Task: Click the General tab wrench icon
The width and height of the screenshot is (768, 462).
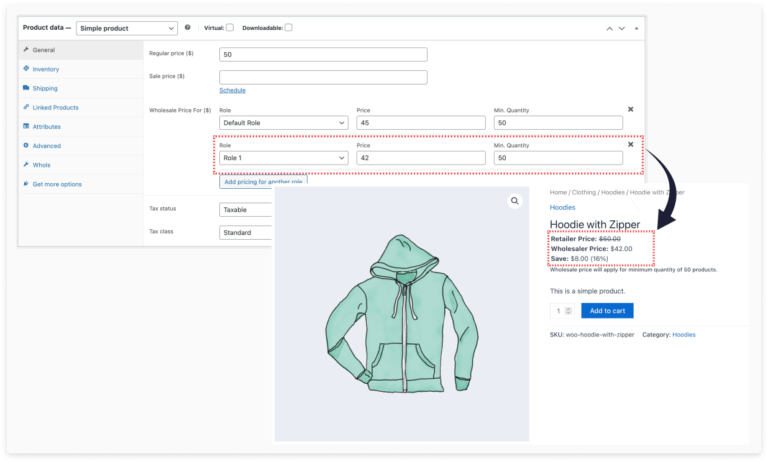Action: (x=26, y=49)
